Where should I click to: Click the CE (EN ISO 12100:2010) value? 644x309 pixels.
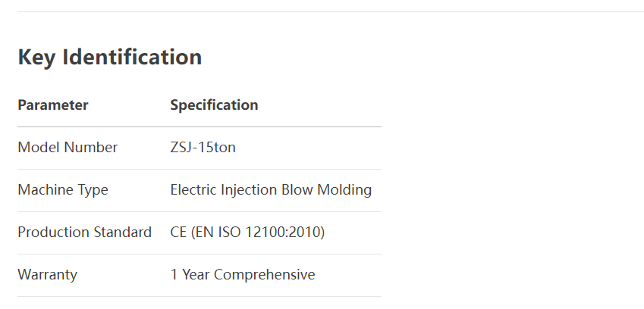tap(247, 233)
